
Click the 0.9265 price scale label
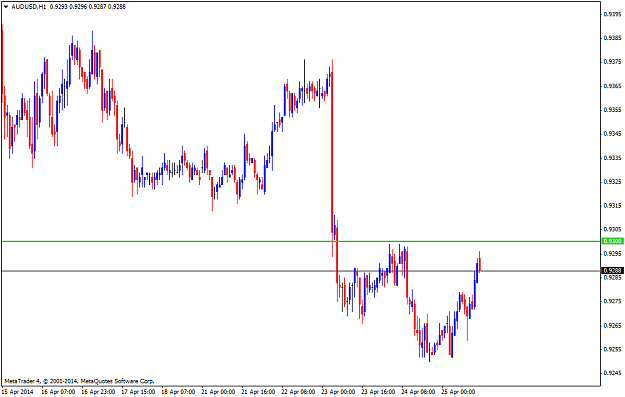click(x=613, y=326)
